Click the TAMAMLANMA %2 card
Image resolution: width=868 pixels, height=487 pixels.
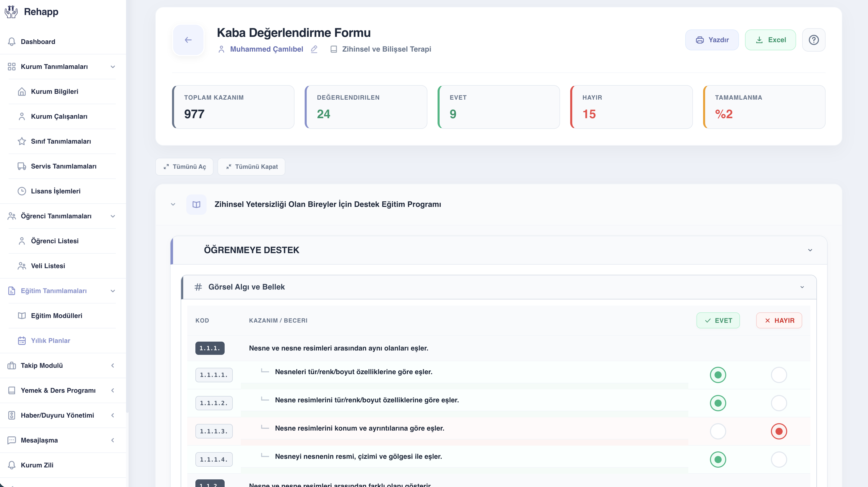(x=764, y=107)
